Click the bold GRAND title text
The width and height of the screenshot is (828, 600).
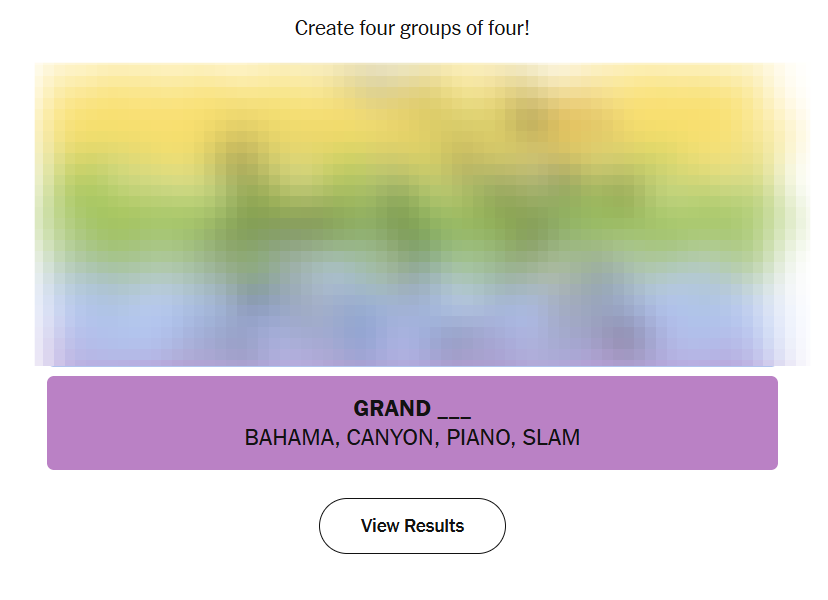(x=392, y=409)
